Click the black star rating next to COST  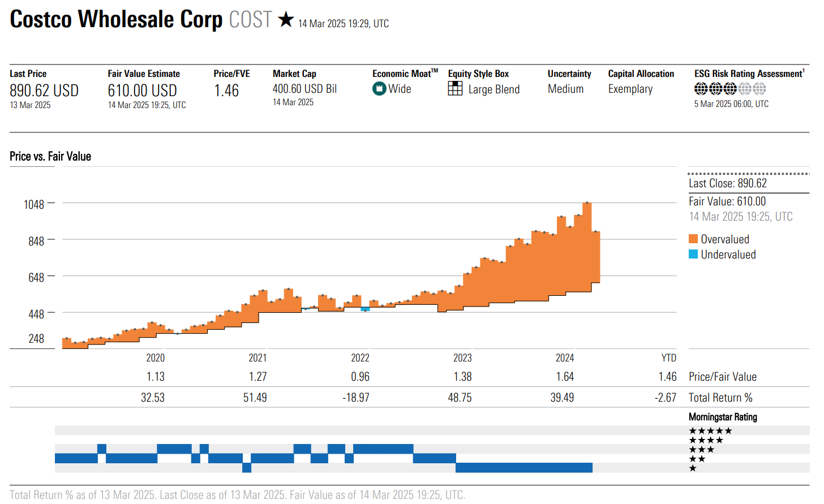(286, 20)
